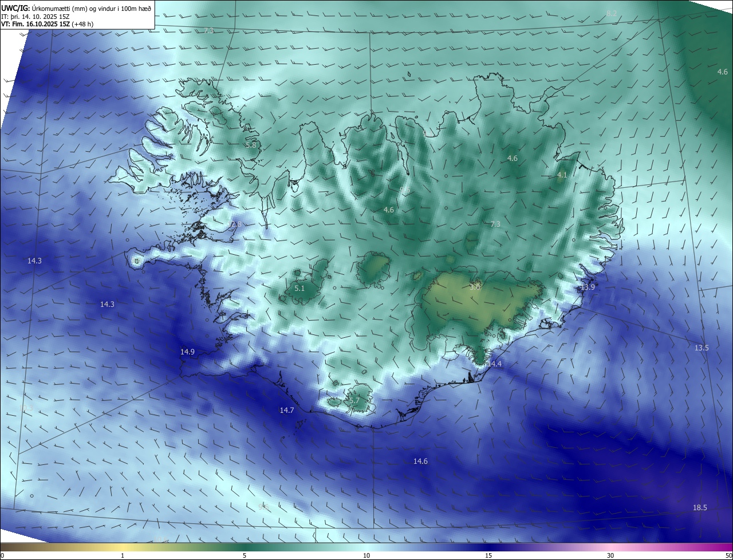Screen dimensions: 733x560
Task: Click the 5.8 value label in the Westfjords
Action: point(251,145)
